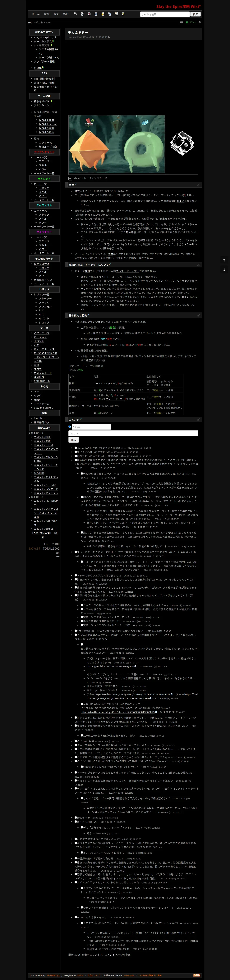Open the ホーム menu item
230x980 pixels.
pyautogui.click(x=36, y=14)
